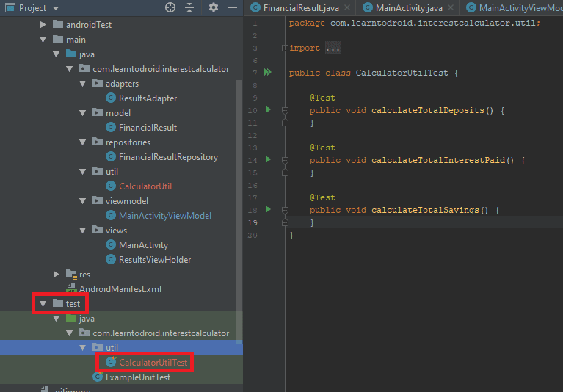Fold the calculateTotalDeposits method body
This screenshot has width=563, height=392.
[x=285, y=110]
